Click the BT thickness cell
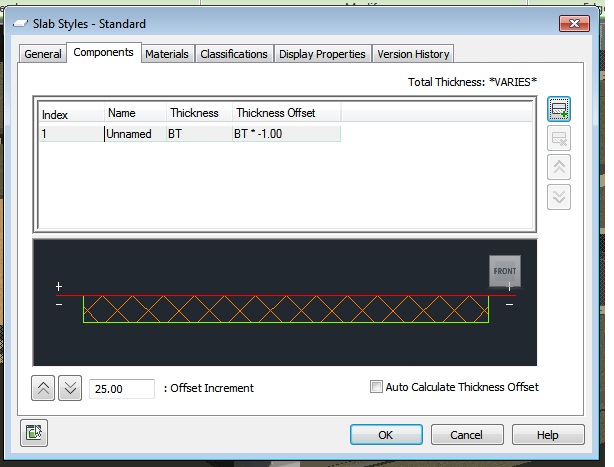 (199, 134)
